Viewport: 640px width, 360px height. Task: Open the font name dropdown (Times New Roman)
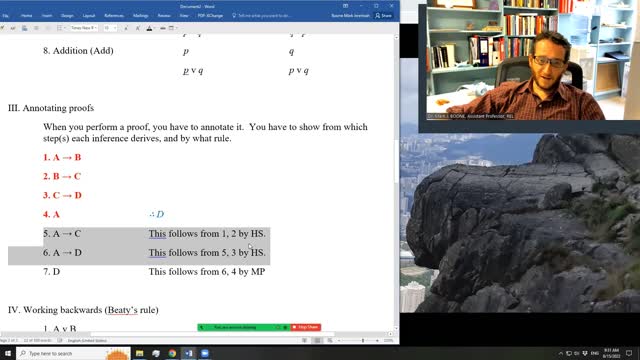click(84, 28)
